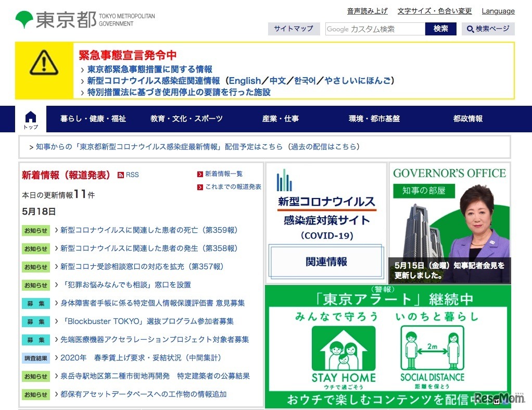The image size is (532, 410).
Task: Open the home トップ icon tab
Action: click(31, 119)
